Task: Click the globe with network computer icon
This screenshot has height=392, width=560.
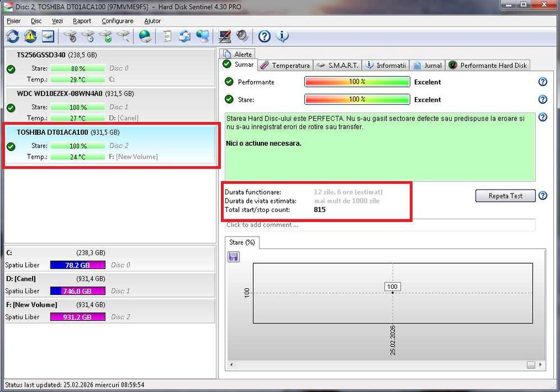Action: coord(203,36)
